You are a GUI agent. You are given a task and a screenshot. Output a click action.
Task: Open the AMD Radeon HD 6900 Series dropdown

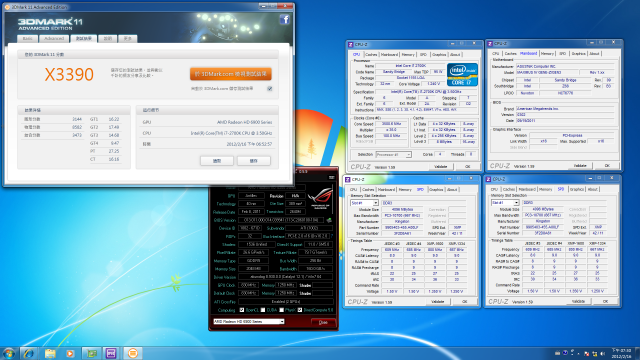[x=249, y=322]
